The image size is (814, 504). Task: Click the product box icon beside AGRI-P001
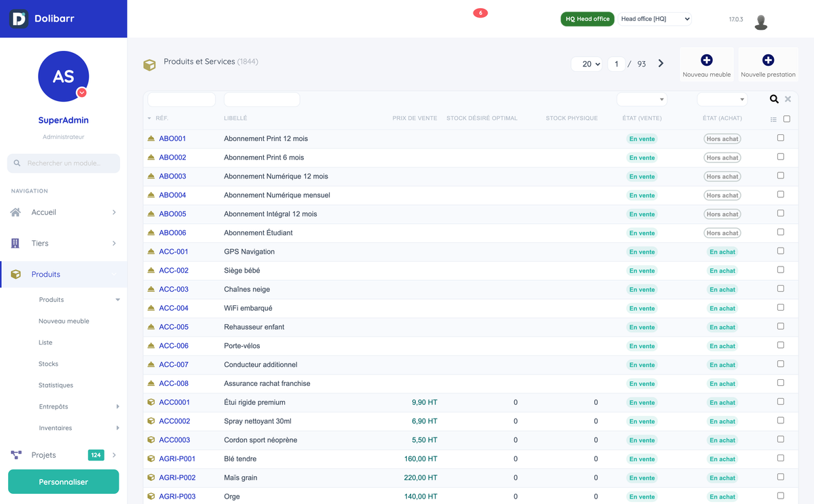151,459
